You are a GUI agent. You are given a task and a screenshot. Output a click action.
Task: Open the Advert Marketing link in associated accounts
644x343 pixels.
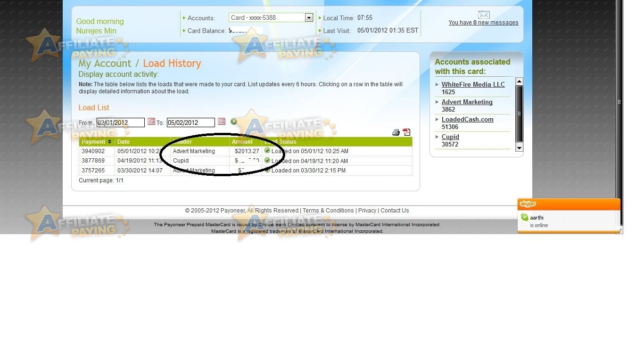[x=467, y=102]
